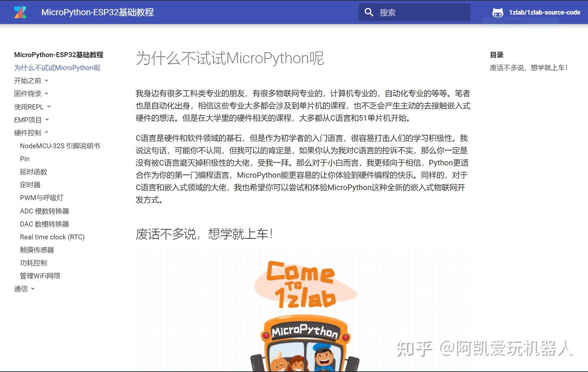Open the Real time clock (RTC) page

(x=52, y=237)
